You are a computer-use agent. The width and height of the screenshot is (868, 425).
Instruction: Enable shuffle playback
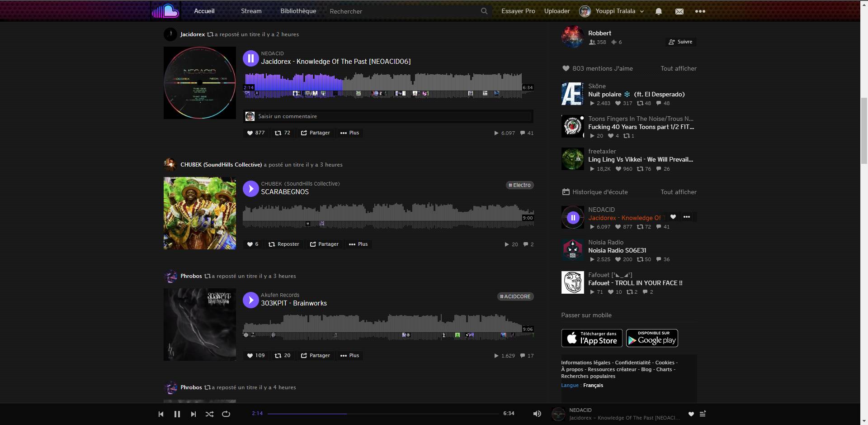click(209, 414)
